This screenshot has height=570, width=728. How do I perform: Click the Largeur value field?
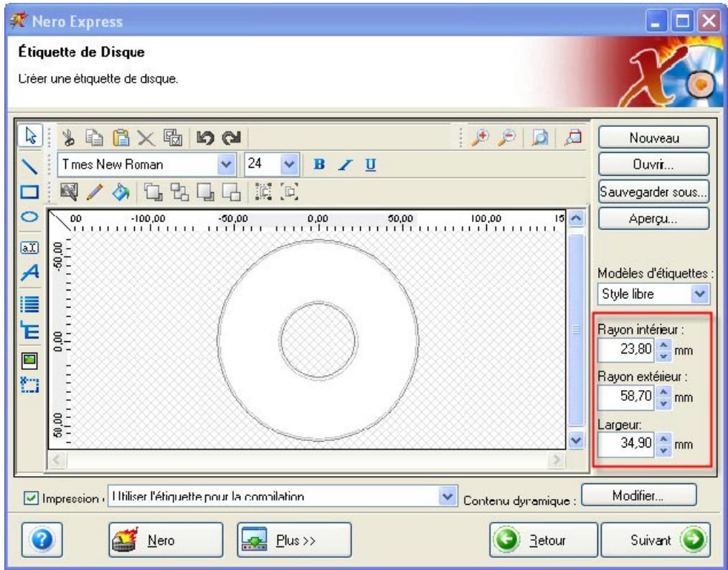pos(626,445)
